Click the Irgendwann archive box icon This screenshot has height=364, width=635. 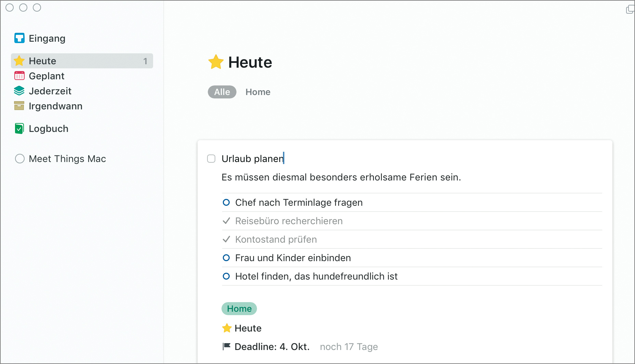19,106
